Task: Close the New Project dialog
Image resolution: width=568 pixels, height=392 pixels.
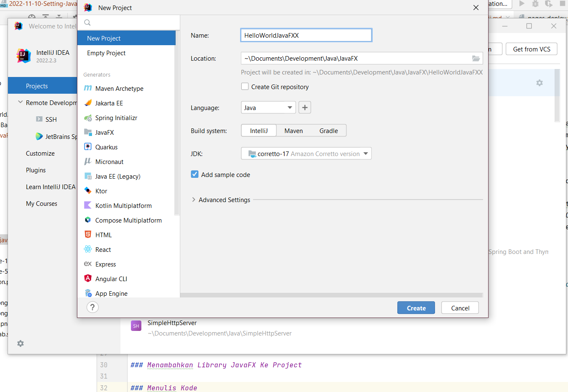Action: coord(476,8)
